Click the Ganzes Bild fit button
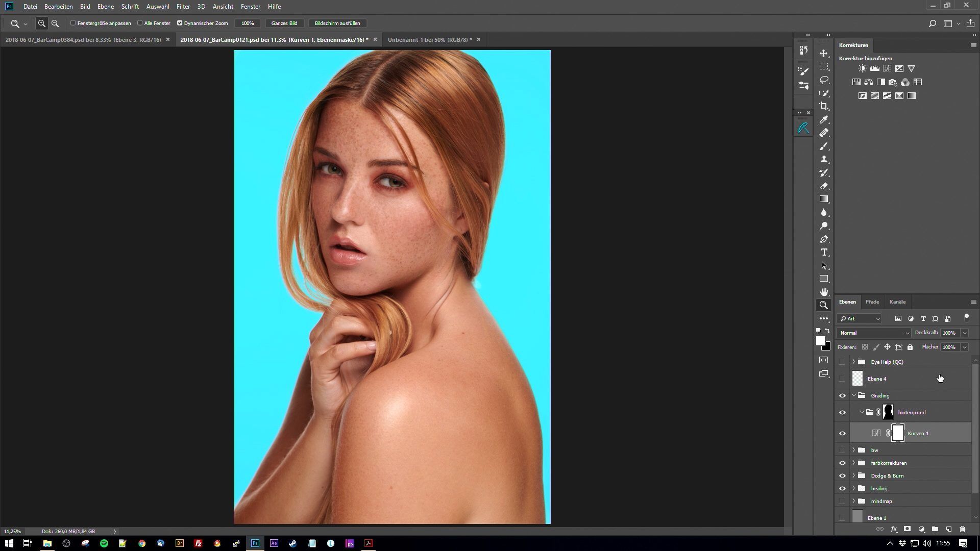980x551 pixels. [283, 23]
